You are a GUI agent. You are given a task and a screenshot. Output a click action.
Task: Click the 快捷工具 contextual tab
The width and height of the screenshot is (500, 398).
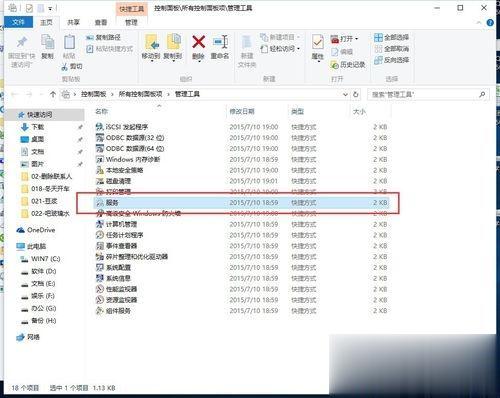(131, 9)
